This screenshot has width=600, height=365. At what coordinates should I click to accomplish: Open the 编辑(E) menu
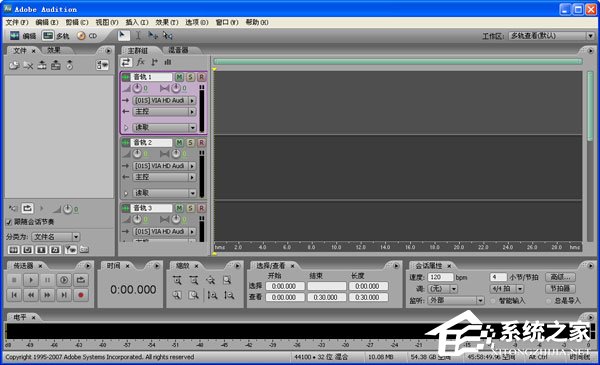(x=47, y=23)
